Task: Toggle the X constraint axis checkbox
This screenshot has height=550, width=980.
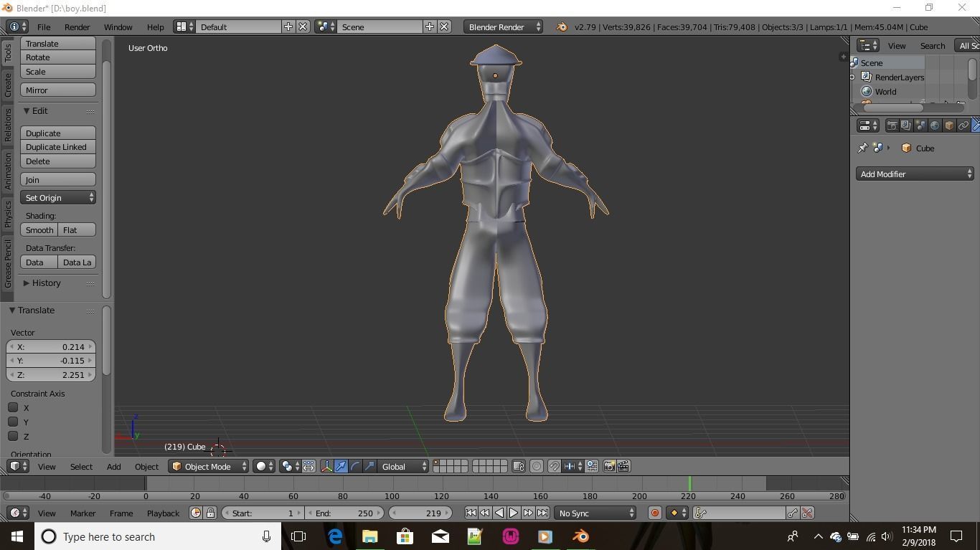Action: coord(13,408)
